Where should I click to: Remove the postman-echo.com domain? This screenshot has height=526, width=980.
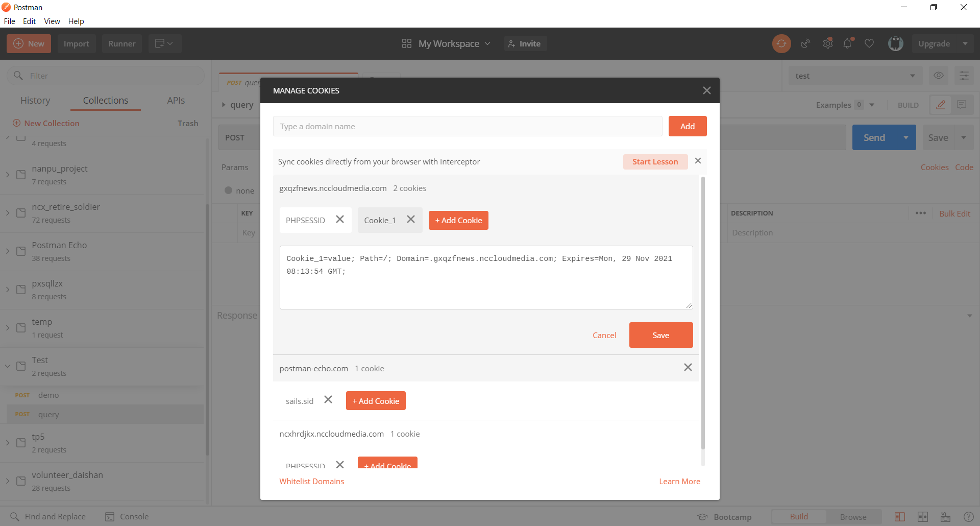[688, 368]
